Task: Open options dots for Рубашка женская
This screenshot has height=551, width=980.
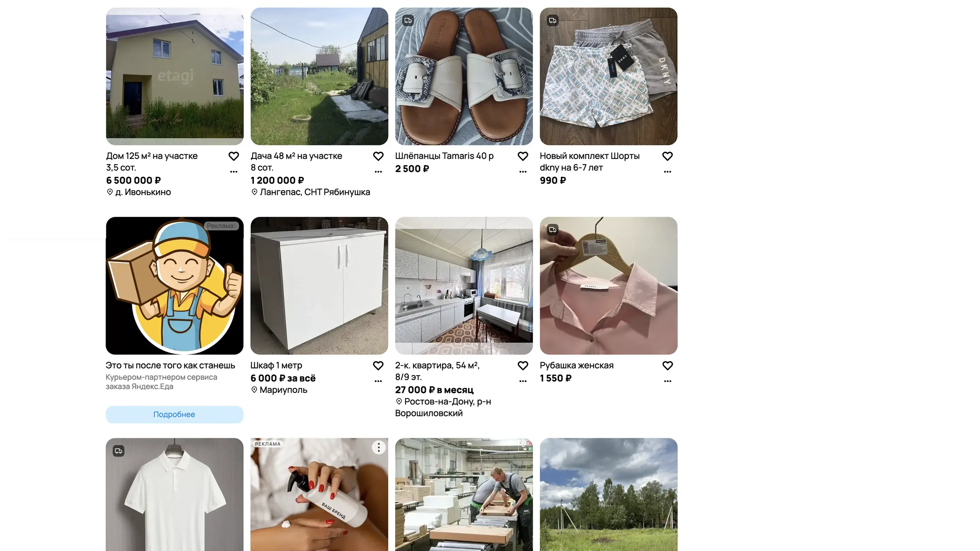Action: tap(667, 381)
